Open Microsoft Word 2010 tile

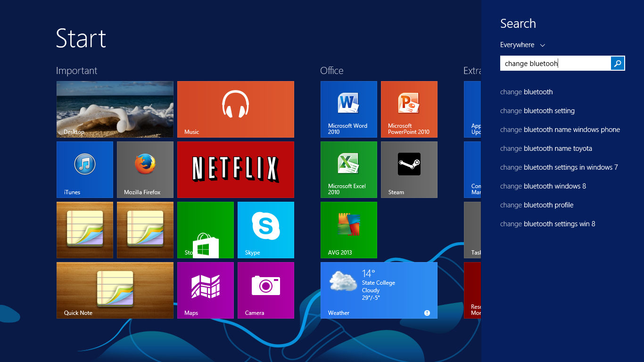coord(349,109)
